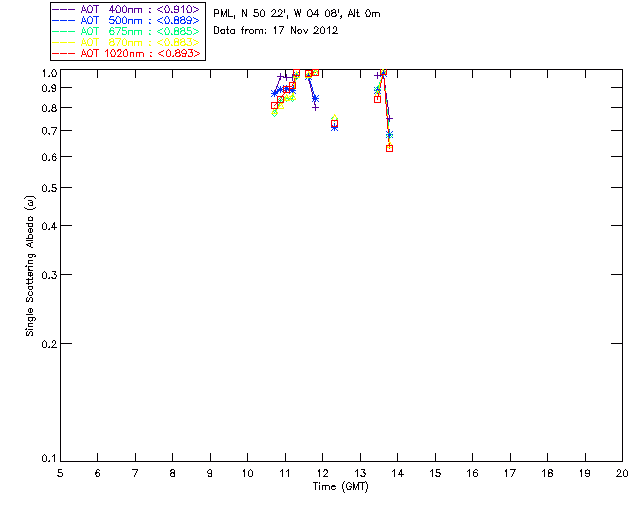Click the 0.5 tick label on y-axis
Image resolution: width=640 pixels, height=512 pixels.
point(47,188)
